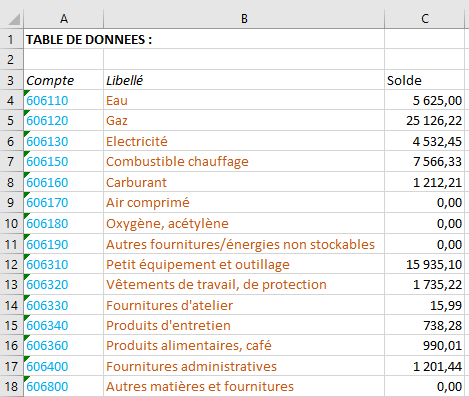Select account cell 606330
Screen dimensions: 469x397
pyautogui.click(x=64, y=305)
